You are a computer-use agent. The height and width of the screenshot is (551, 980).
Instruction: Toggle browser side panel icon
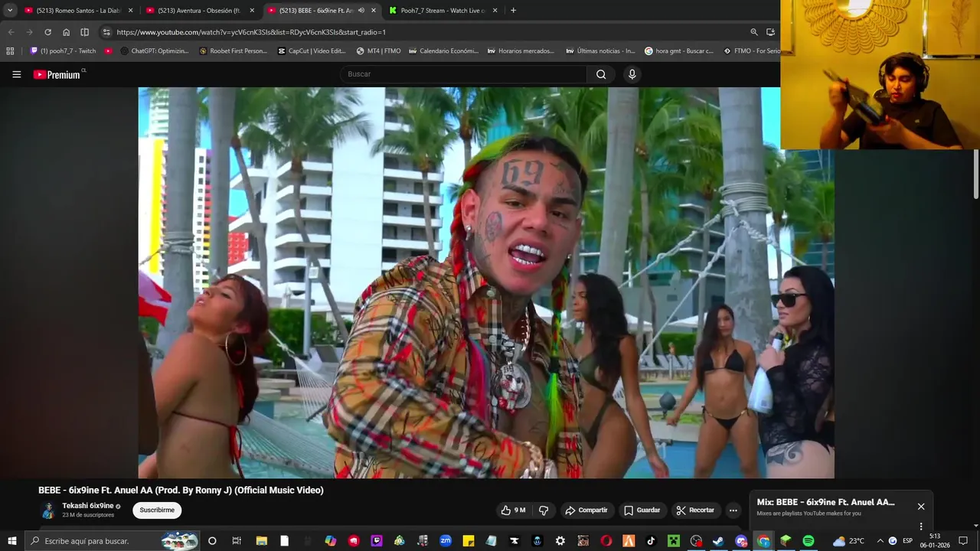[84, 32]
